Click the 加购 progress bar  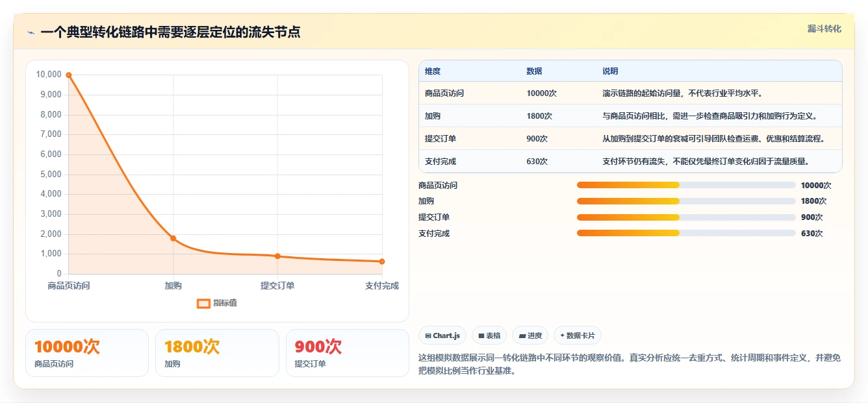point(686,201)
